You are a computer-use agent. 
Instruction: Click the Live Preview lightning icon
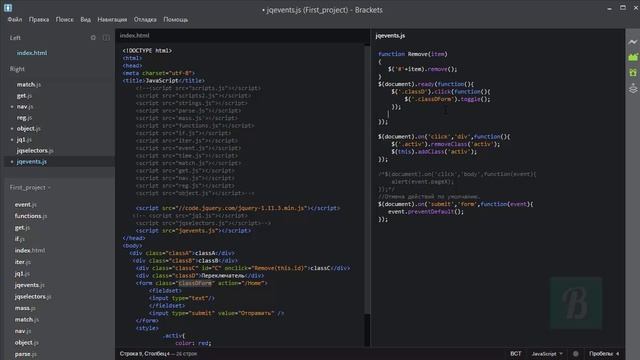(x=633, y=42)
